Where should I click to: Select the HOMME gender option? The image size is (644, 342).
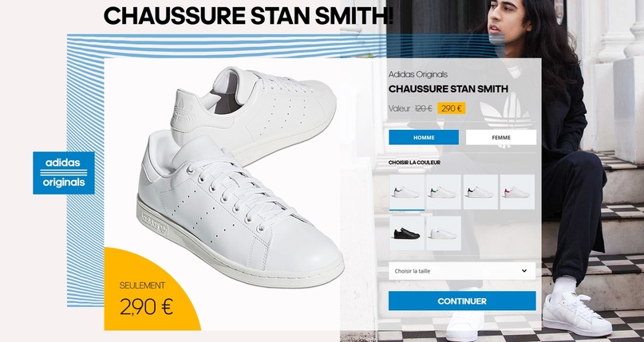point(424,137)
